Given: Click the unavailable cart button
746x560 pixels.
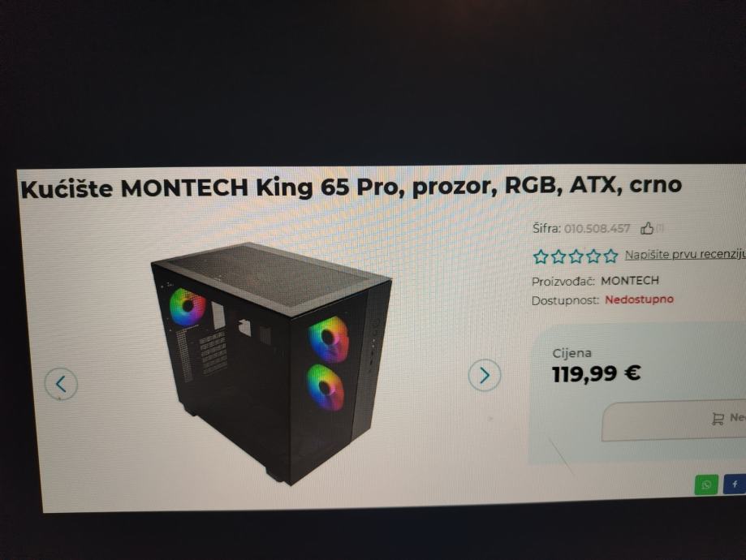Looking at the screenshot, I should (x=674, y=420).
